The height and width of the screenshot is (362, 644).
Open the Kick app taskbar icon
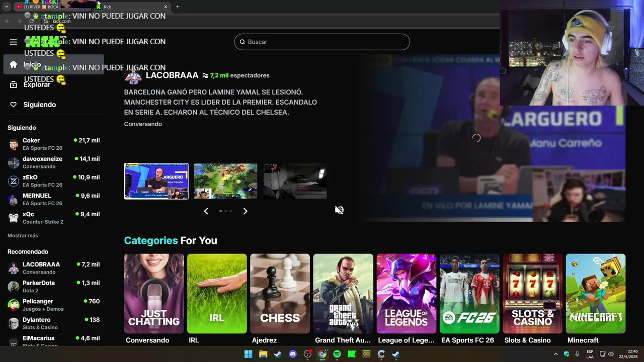(352, 354)
